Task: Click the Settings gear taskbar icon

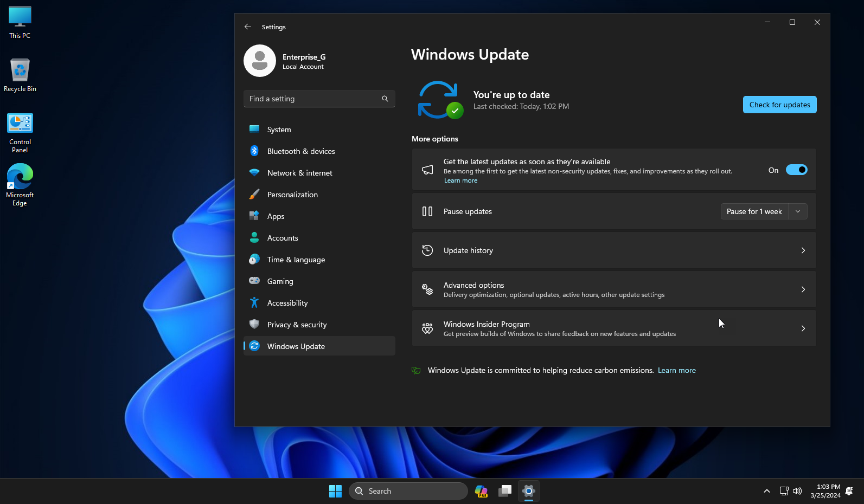Action: 529,491
